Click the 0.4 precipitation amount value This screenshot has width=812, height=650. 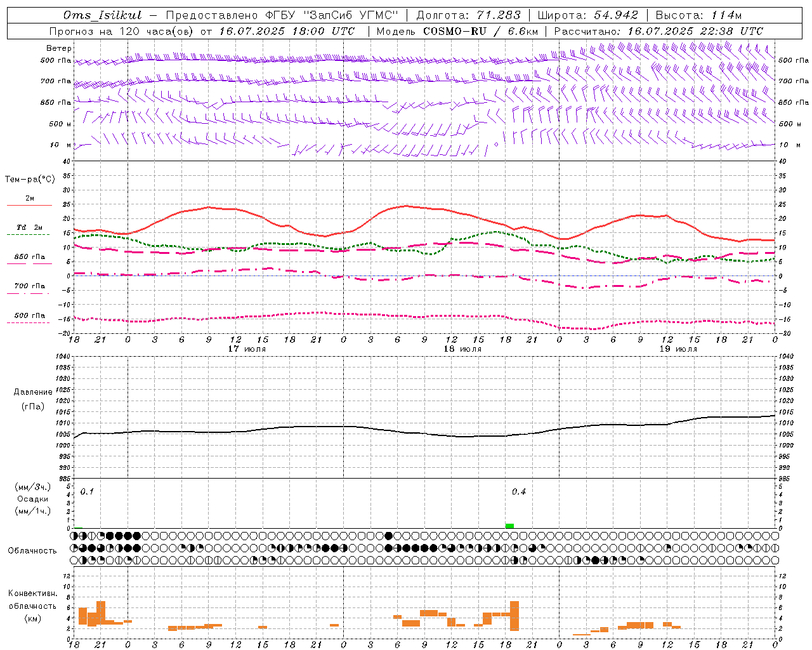pos(519,492)
